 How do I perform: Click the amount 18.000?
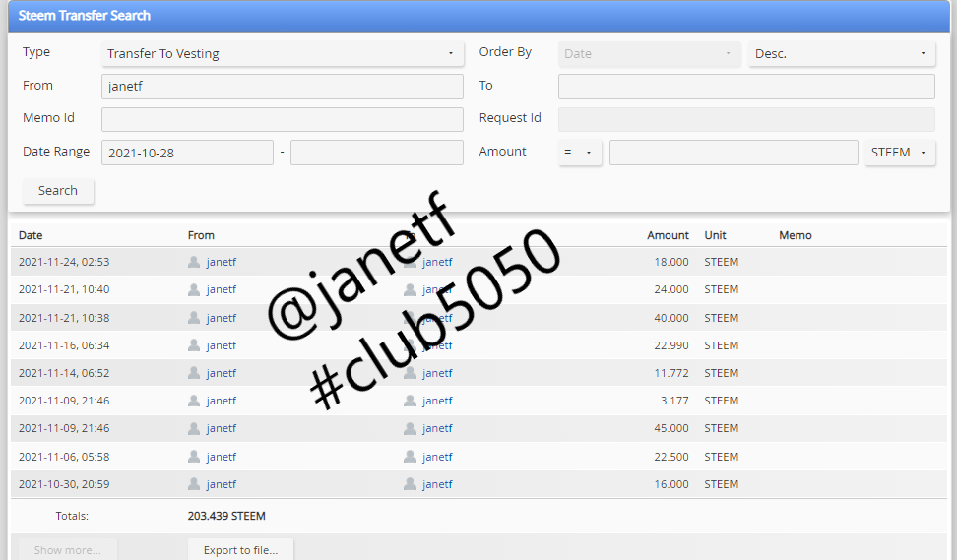coord(671,262)
